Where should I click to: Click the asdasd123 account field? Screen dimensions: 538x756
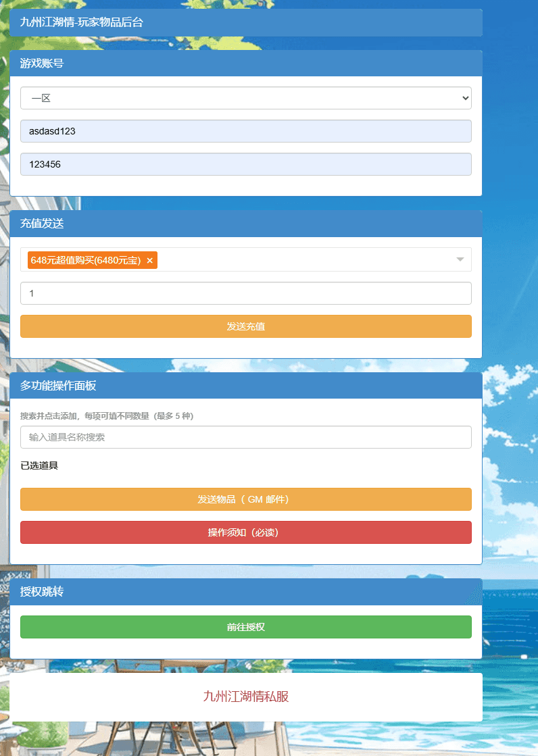tap(245, 131)
